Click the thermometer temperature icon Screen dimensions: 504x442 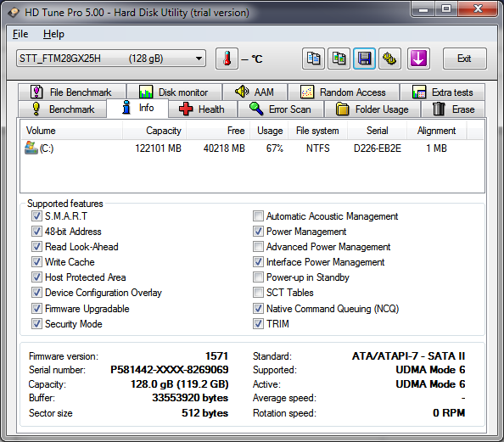pyautogui.click(x=227, y=59)
